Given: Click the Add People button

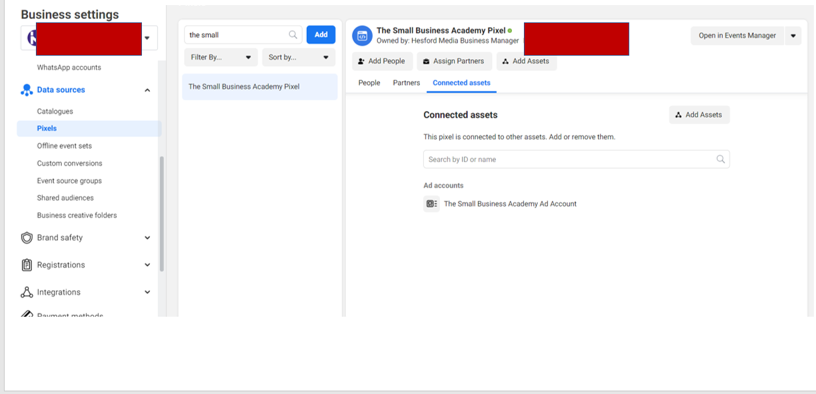Looking at the screenshot, I should point(382,61).
